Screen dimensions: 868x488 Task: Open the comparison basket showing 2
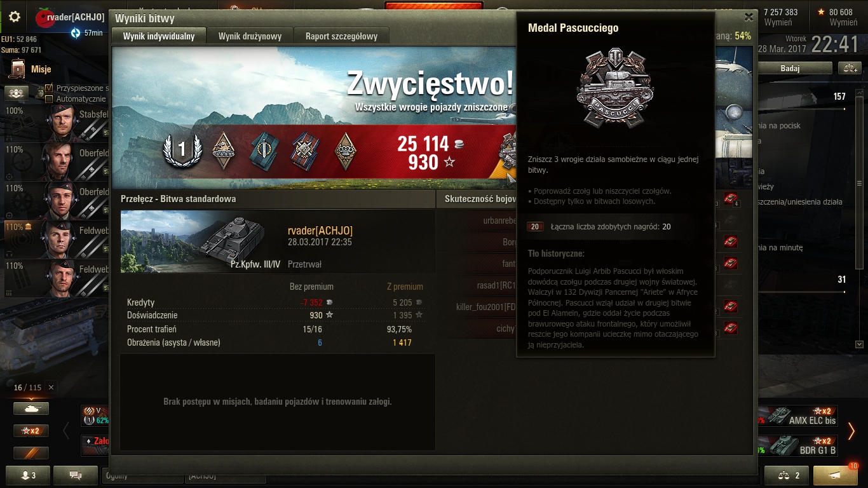coord(786,475)
